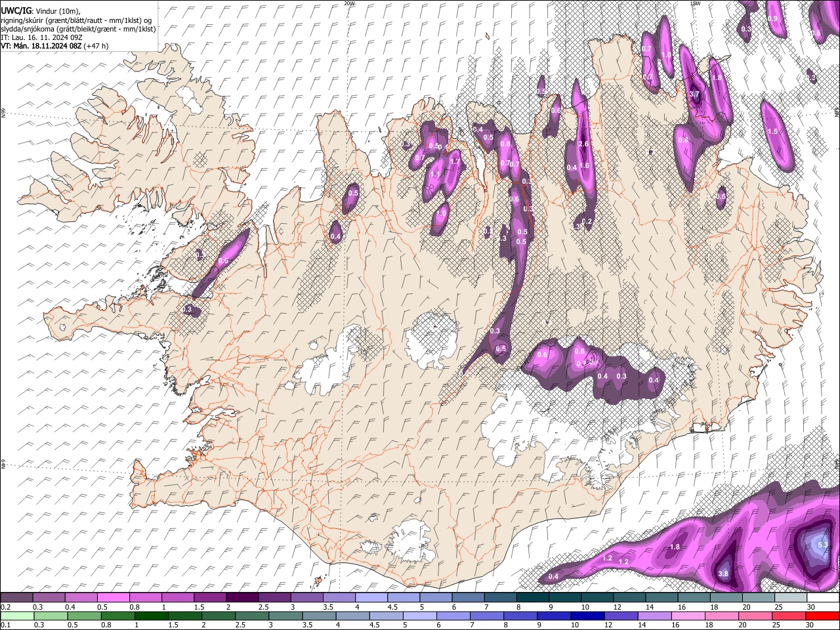Click the bottom legend row red swatch labeled 30
The height and width of the screenshot is (630, 840).
pos(822,616)
